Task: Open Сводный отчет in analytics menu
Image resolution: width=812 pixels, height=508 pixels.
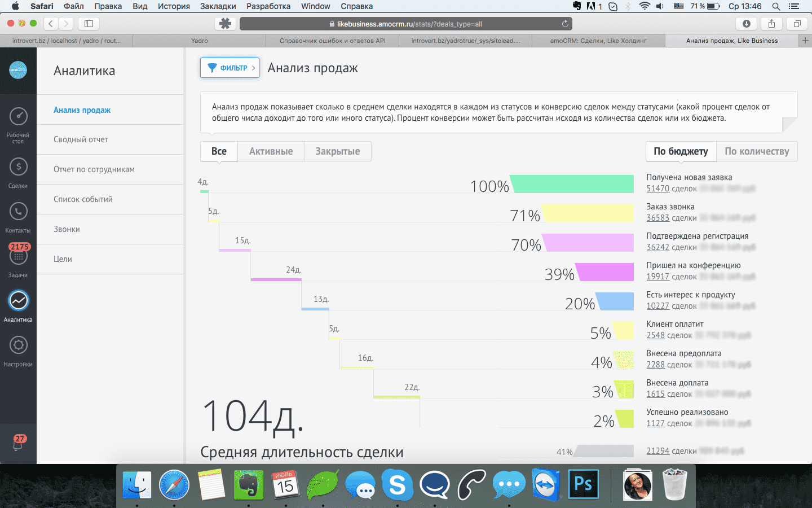Action: pos(81,139)
